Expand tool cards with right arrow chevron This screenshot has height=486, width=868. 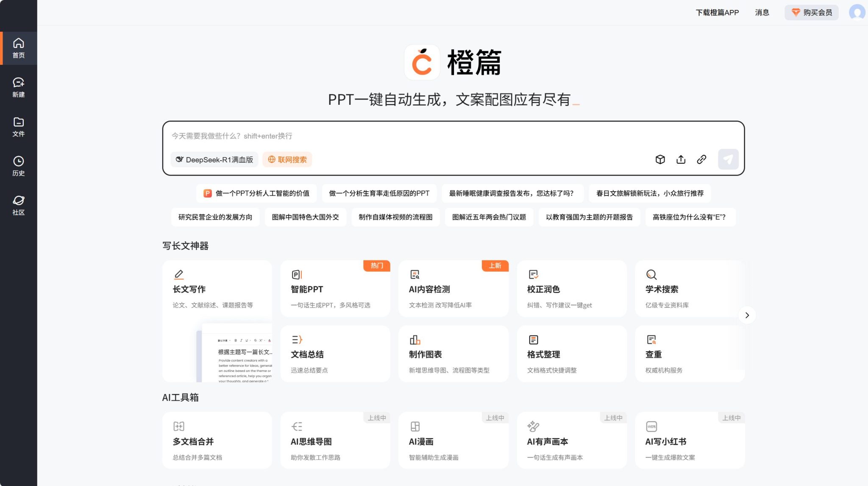[x=747, y=315]
